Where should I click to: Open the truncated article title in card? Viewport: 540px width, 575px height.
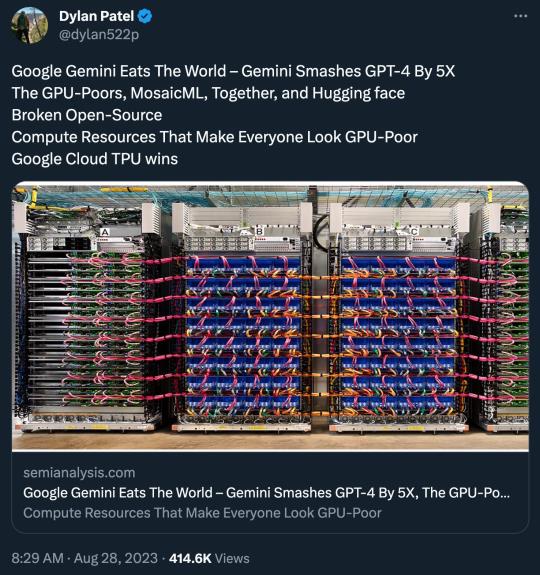tap(267, 492)
